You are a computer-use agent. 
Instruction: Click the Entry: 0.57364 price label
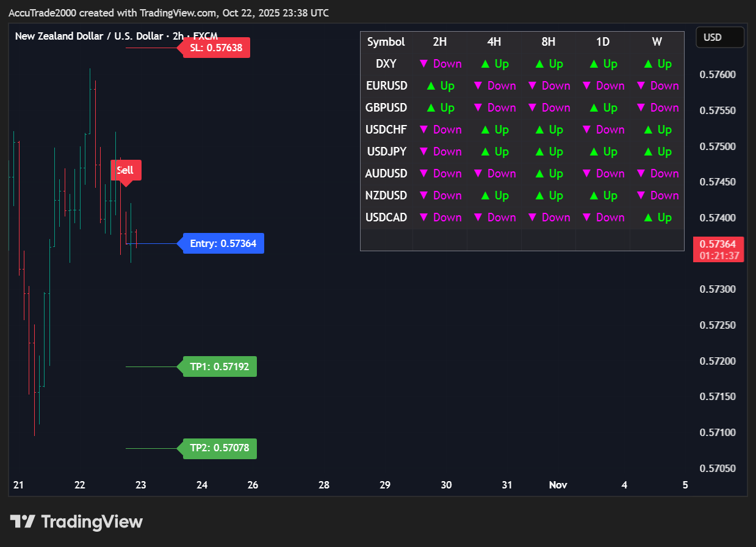click(x=223, y=243)
